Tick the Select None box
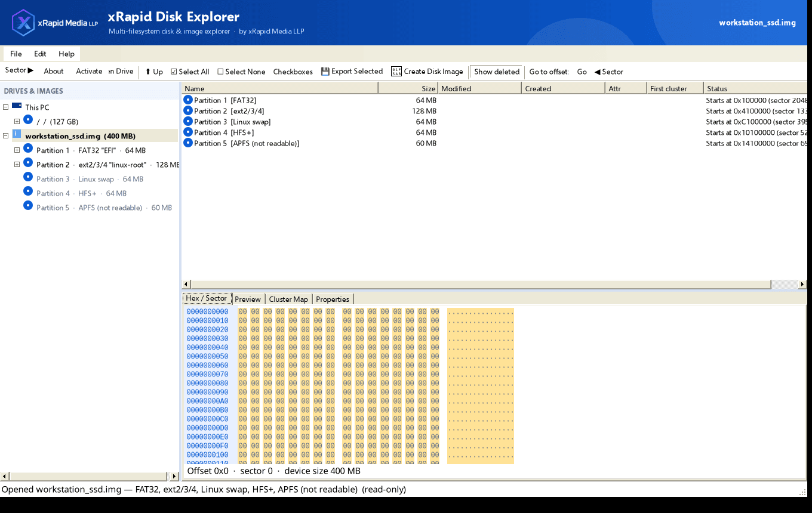Image resolution: width=812 pixels, height=513 pixels. pyautogui.click(x=241, y=72)
